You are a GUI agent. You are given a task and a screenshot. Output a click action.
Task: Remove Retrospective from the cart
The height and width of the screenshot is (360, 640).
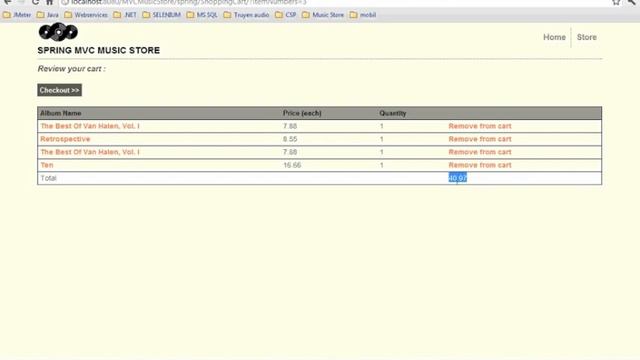coord(480,139)
